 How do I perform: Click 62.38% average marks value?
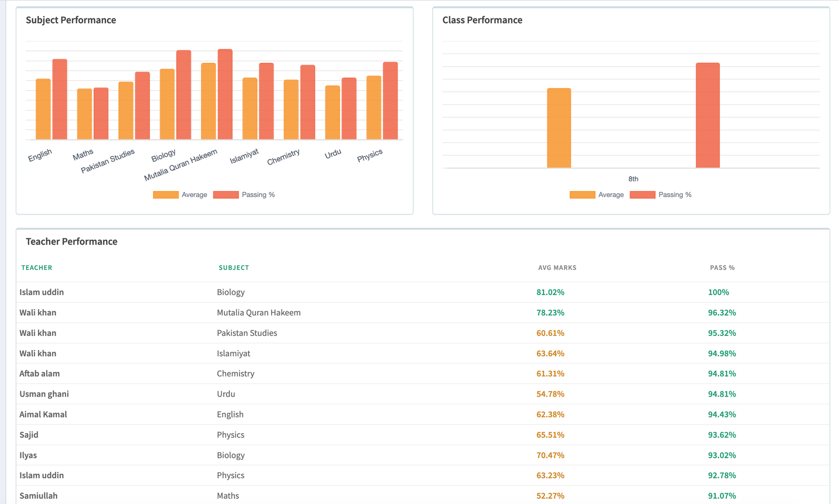click(x=551, y=414)
